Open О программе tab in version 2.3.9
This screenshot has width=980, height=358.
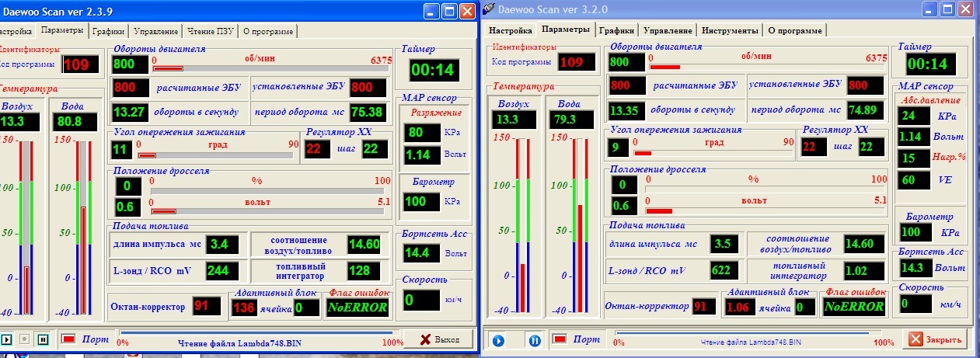click(x=267, y=32)
